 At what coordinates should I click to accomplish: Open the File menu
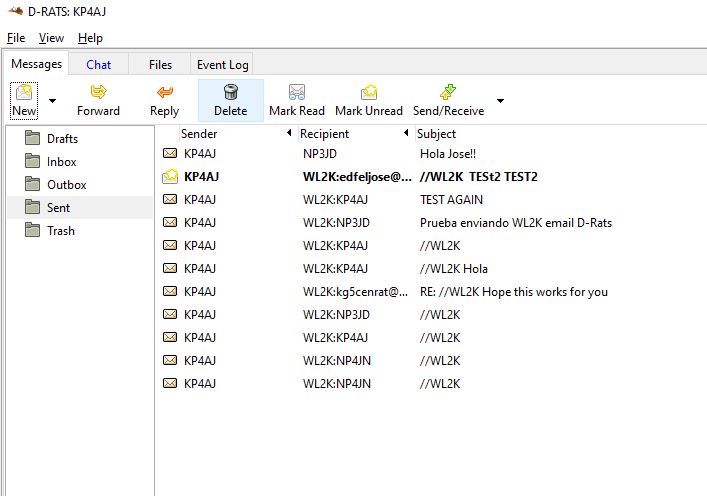pos(16,38)
